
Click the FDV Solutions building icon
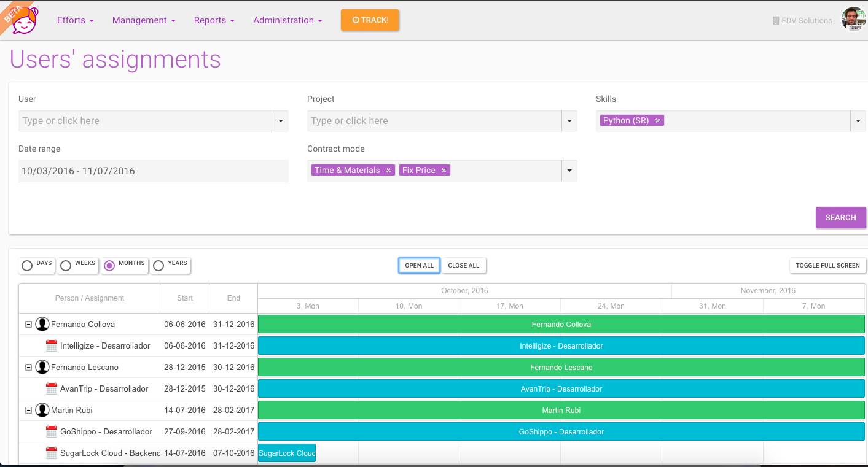(x=776, y=20)
